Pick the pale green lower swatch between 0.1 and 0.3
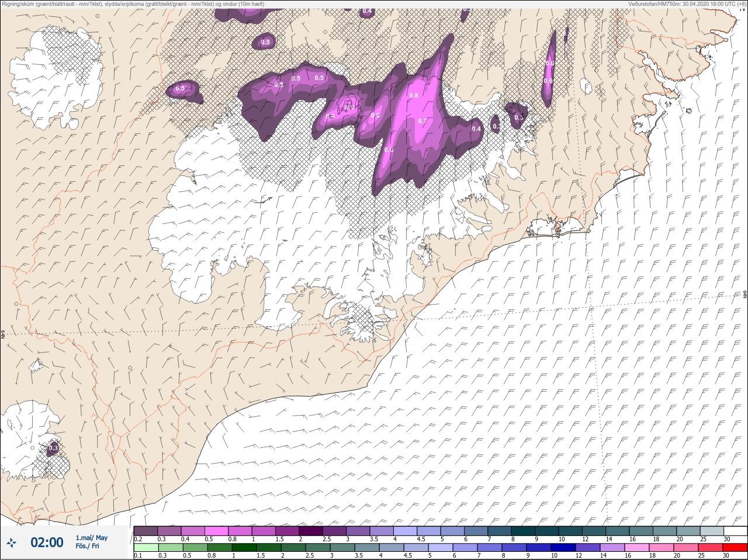This screenshot has height=560, width=748. coord(146,548)
